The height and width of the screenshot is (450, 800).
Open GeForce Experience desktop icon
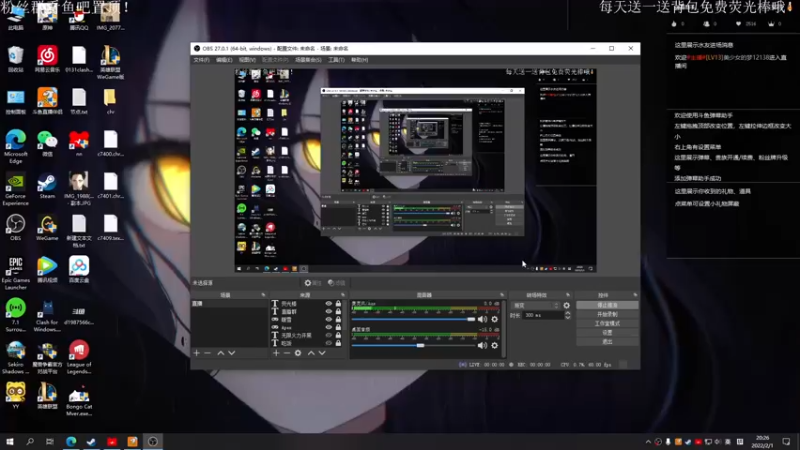point(15,189)
